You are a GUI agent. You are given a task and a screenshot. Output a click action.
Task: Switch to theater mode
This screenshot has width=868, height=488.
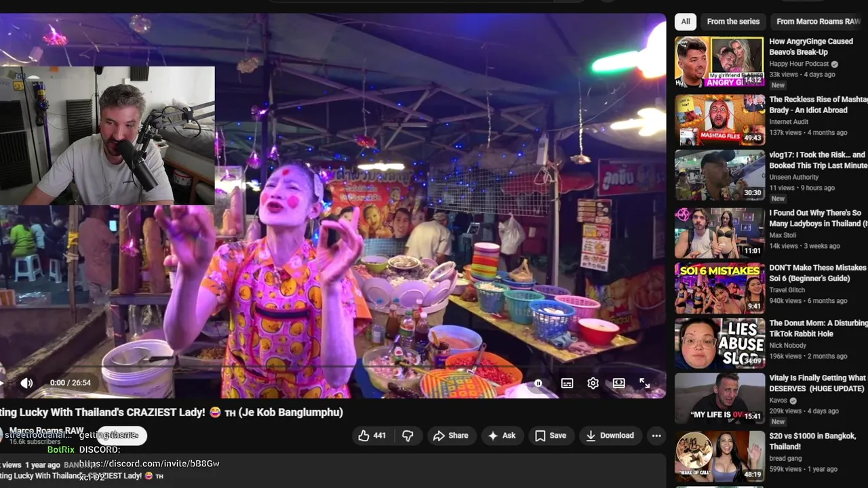tap(618, 383)
